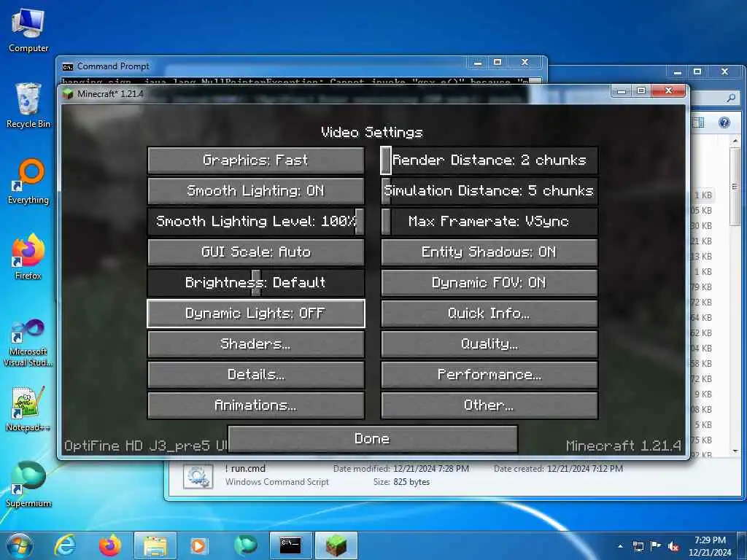Click Done to close Video Settings
This screenshot has width=747, height=560.
pyautogui.click(x=373, y=439)
